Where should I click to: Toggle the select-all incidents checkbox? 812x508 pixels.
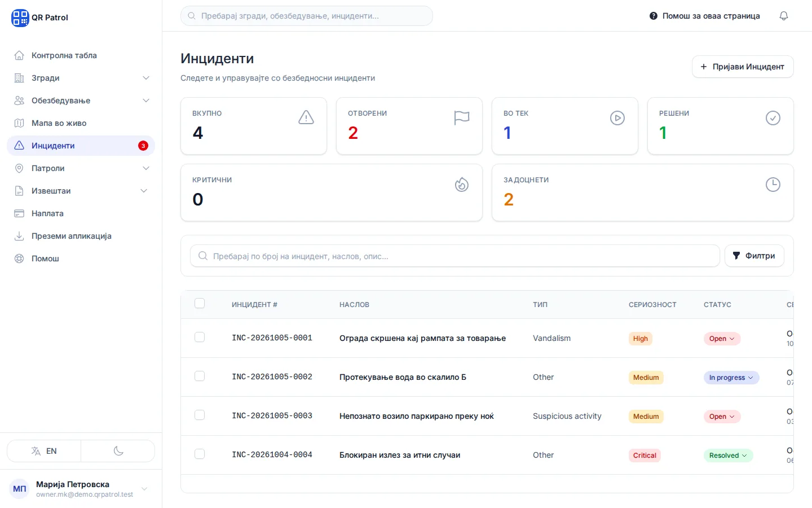tap(200, 304)
